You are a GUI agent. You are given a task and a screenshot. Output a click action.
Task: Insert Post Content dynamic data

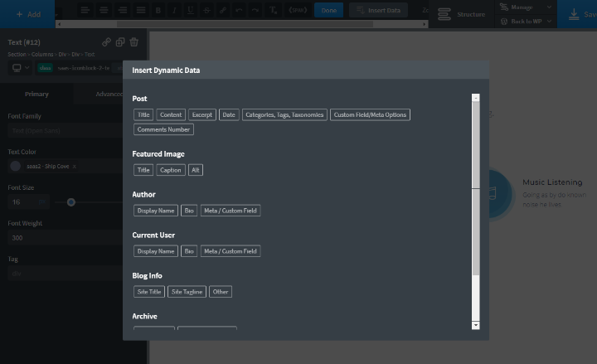171,114
